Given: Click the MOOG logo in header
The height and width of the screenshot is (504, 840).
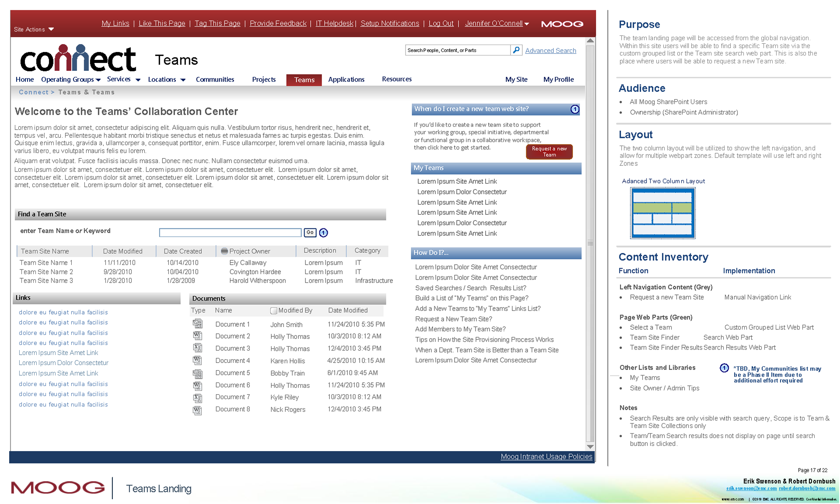Looking at the screenshot, I should point(562,24).
